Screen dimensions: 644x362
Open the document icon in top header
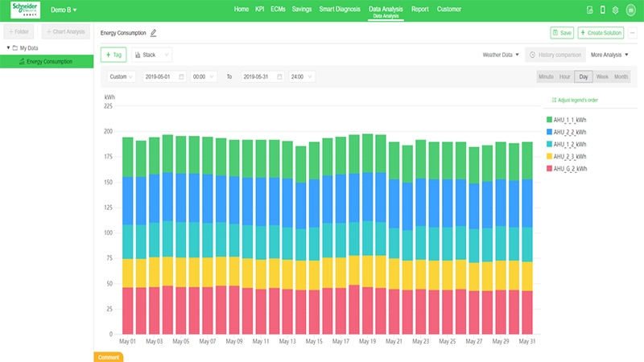(x=590, y=10)
